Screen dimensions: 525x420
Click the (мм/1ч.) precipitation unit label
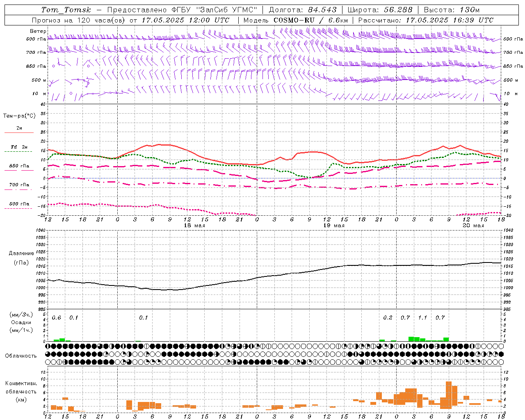21,330
